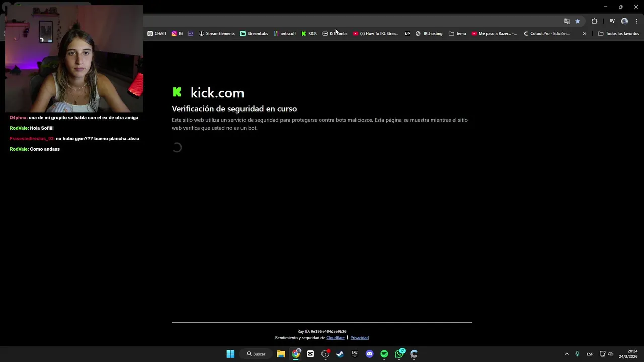The image size is (644, 362).
Task: Open the IG Instagram bookmark
Action: tap(177, 34)
